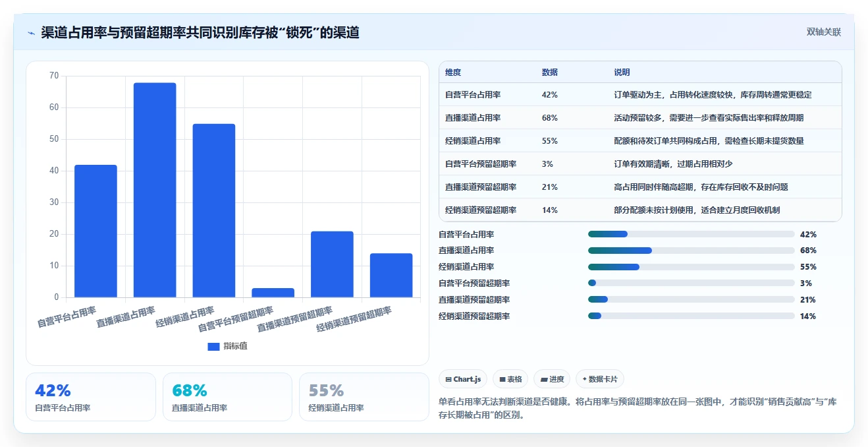Click the 自营平台占用率 bar in chart
Viewport: 868px width, 447px height.
pos(95,231)
